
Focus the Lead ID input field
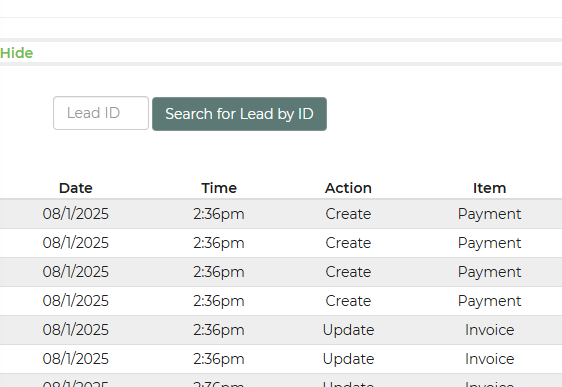point(101,113)
